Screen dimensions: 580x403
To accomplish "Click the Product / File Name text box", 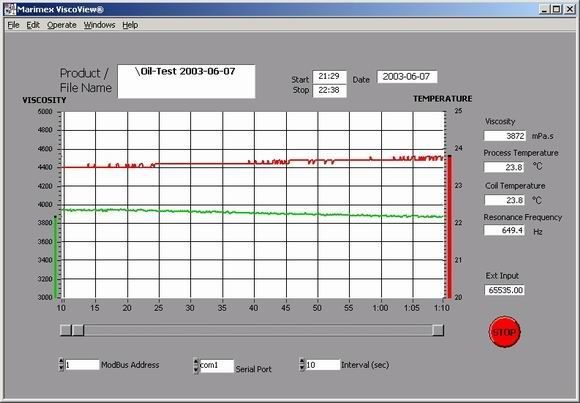I will coord(186,81).
